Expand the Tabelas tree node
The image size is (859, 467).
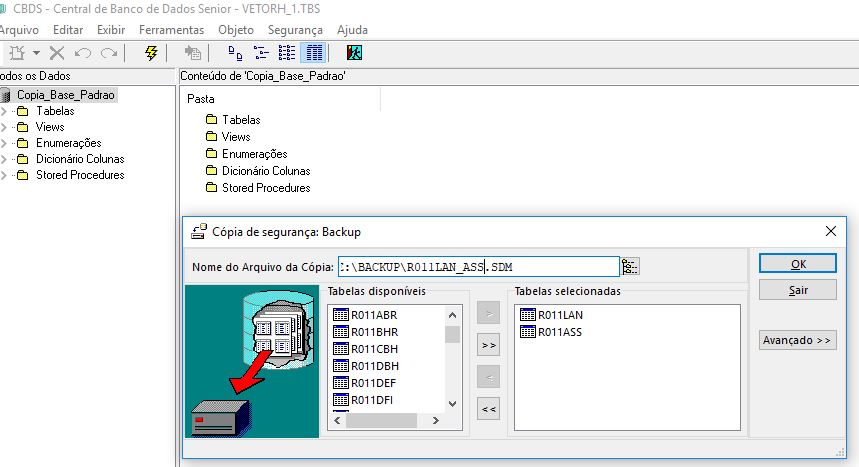tap(4, 111)
